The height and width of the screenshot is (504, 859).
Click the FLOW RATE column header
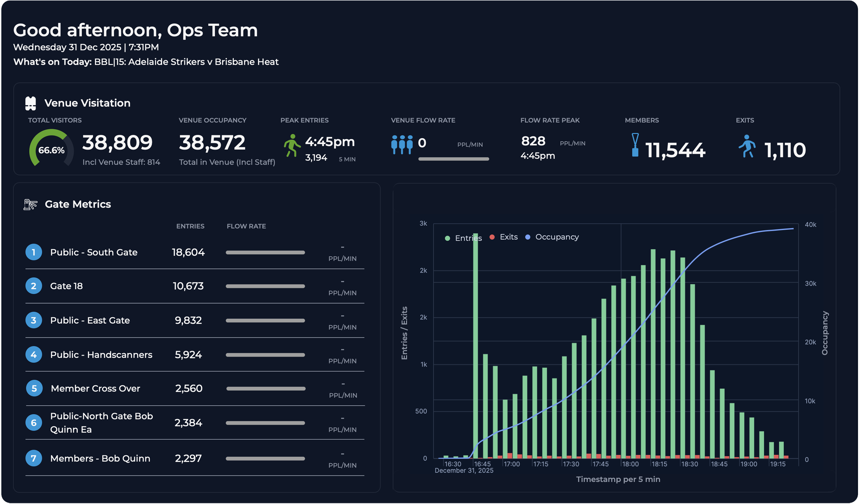pos(246,226)
